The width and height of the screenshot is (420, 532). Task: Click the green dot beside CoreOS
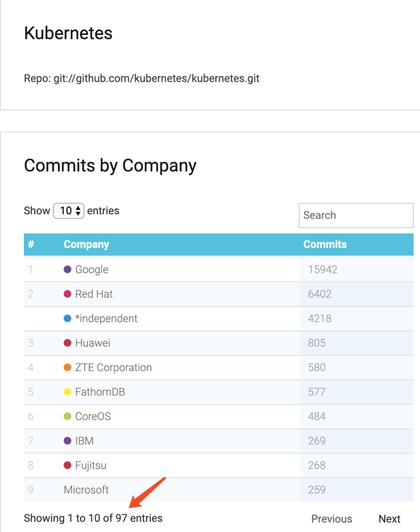coord(67,416)
